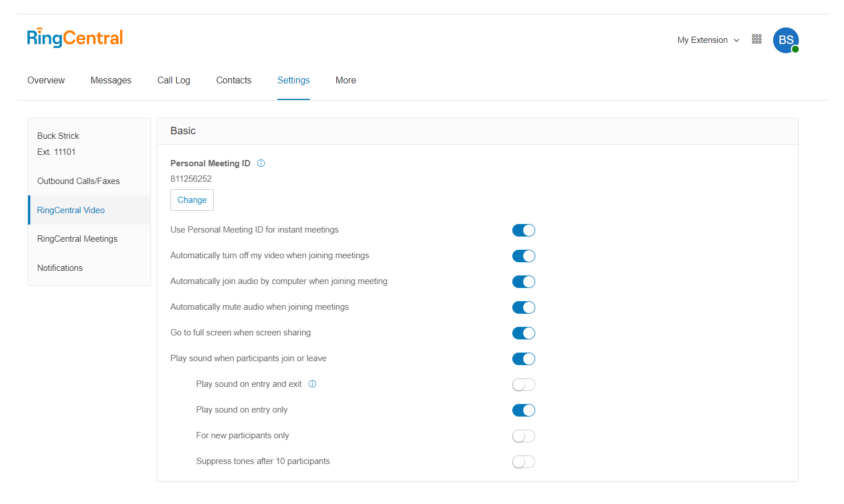Enable For new participants only switch
Screen dimensions: 844x504
pos(524,436)
